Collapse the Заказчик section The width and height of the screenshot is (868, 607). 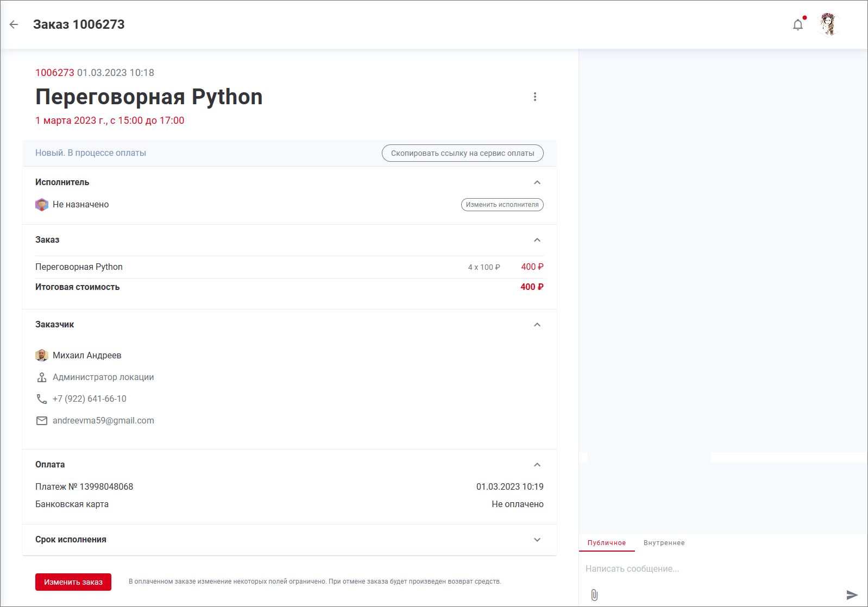point(537,325)
